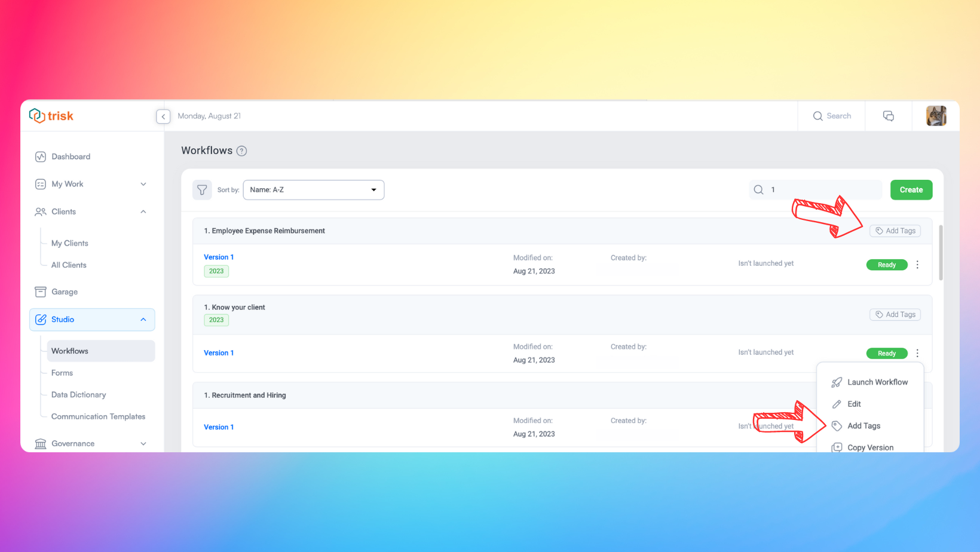Open the chat messages icon in the header
Image resolution: width=980 pixels, height=552 pixels.
(888, 115)
